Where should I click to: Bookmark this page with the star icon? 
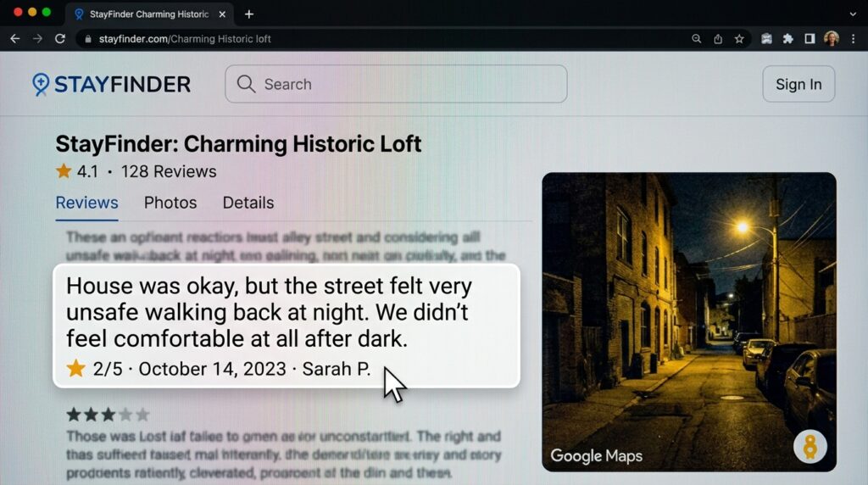point(739,39)
